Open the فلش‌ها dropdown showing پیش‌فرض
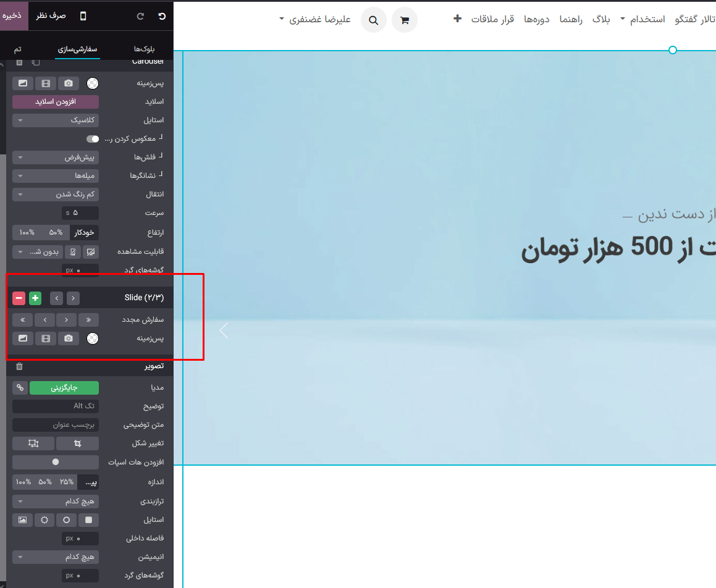 (x=55, y=157)
